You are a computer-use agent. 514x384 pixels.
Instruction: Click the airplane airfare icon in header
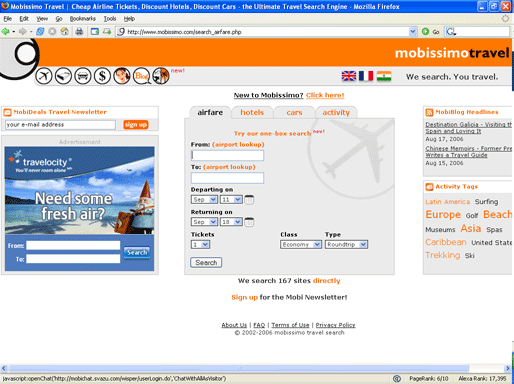click(x=44, y=76)
